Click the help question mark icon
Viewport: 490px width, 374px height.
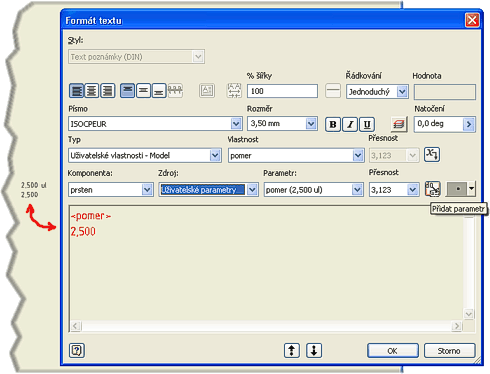click(77, 350)
